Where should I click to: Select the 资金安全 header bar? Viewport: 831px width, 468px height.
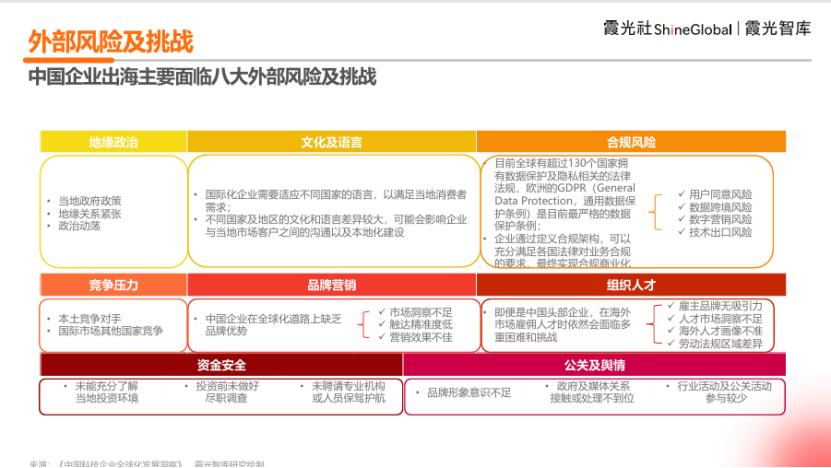[x=222, y=365]
